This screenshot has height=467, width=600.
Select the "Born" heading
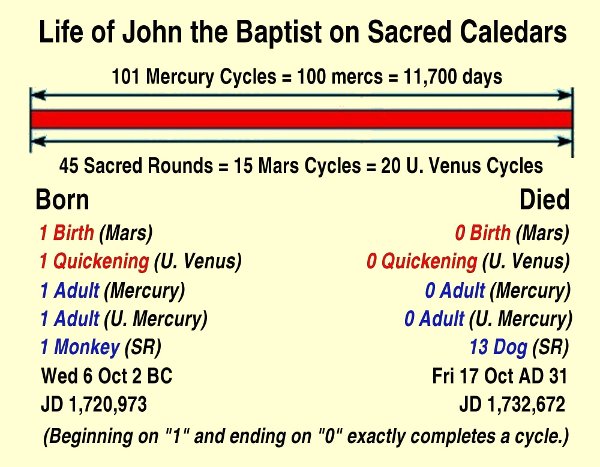(62, 200)
